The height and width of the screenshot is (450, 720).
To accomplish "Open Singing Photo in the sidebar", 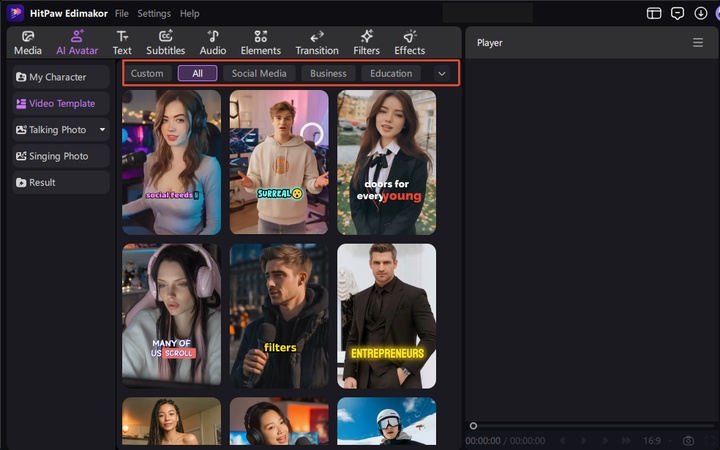I will [61, 156].
